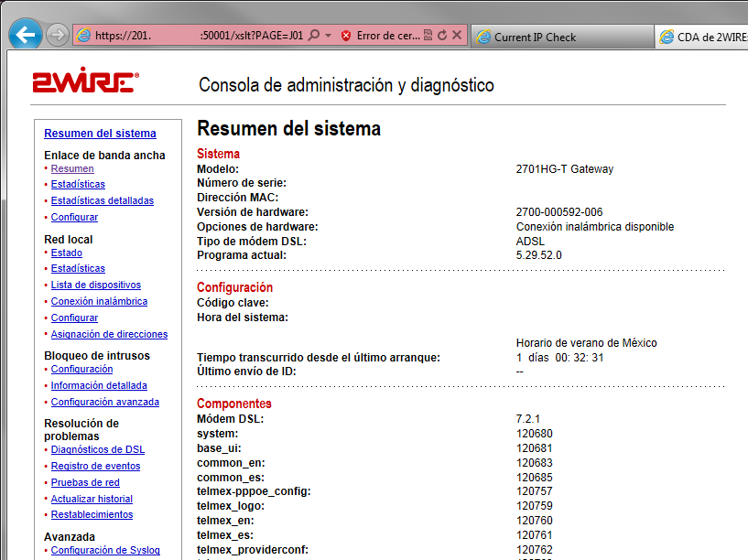Click the Compatibility View icon
Viewport: 748px width, 560px height.
click(x=428, y=35)
